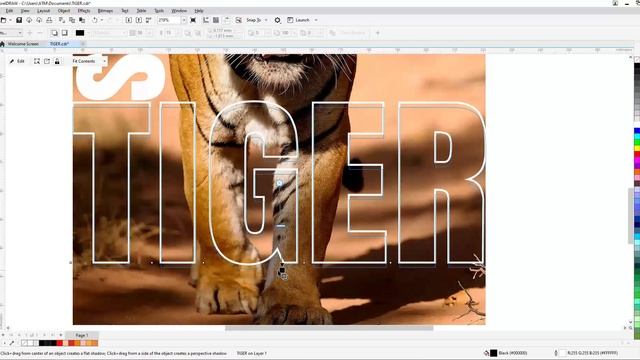The image size is (640, 360).
Task: Click the zoom navigator icon at canvas corner
Action: [631, 328]
